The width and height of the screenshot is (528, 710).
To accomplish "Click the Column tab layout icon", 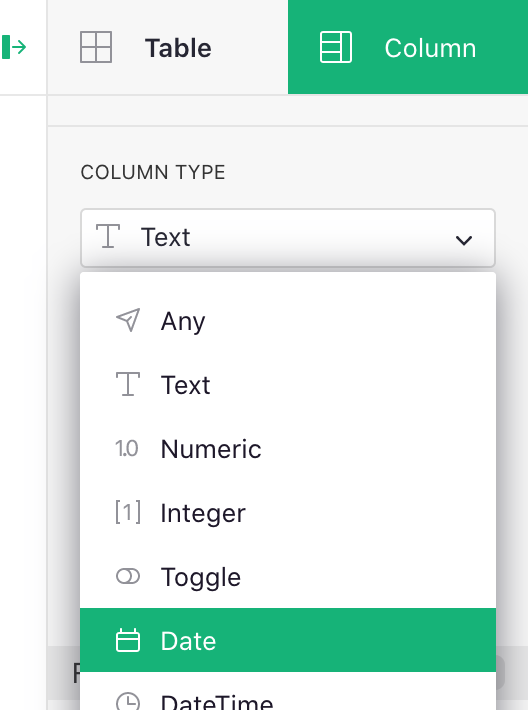I will 336,47.
